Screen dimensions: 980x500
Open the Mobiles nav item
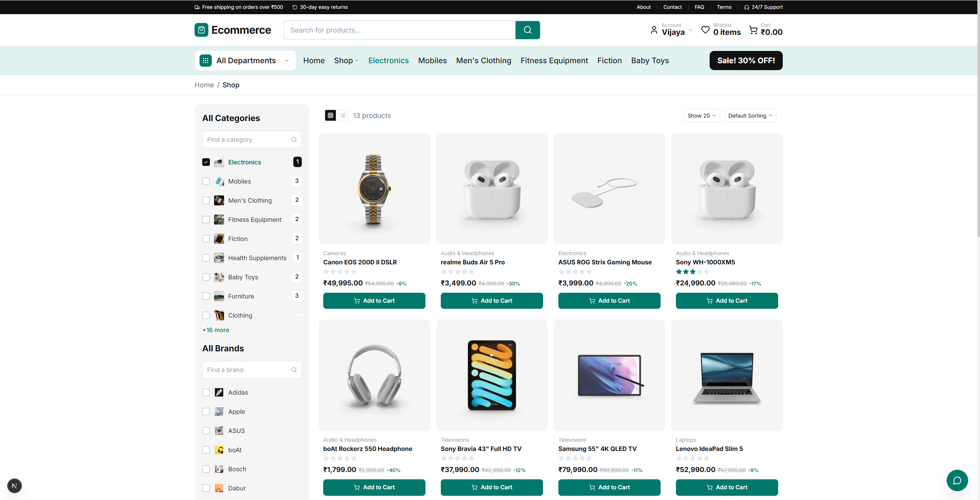click(x=432, y=61)
